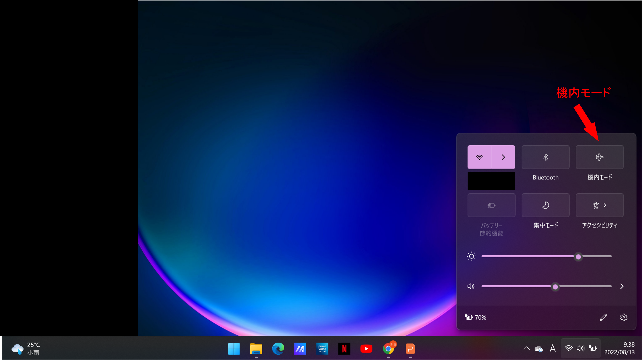Expand the Wi-Fi networks list arrow

[x=503, y=157]
